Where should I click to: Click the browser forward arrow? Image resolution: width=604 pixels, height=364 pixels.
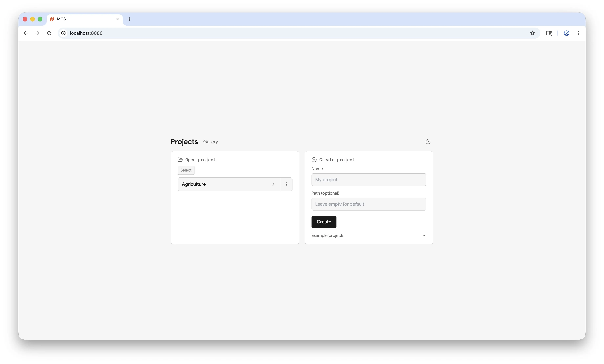coord(37,33)
